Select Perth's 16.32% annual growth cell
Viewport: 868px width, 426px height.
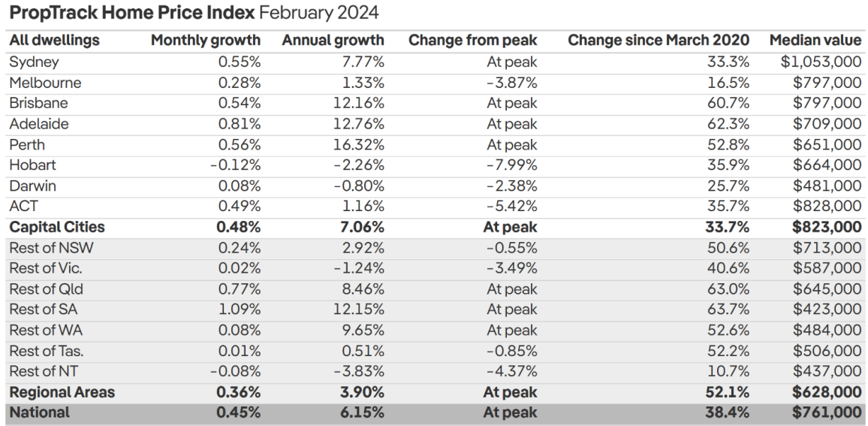coord(358,144)
